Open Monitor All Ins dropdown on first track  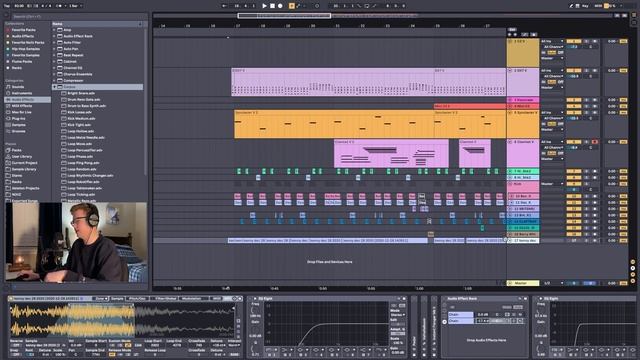[x=552, y=41]
